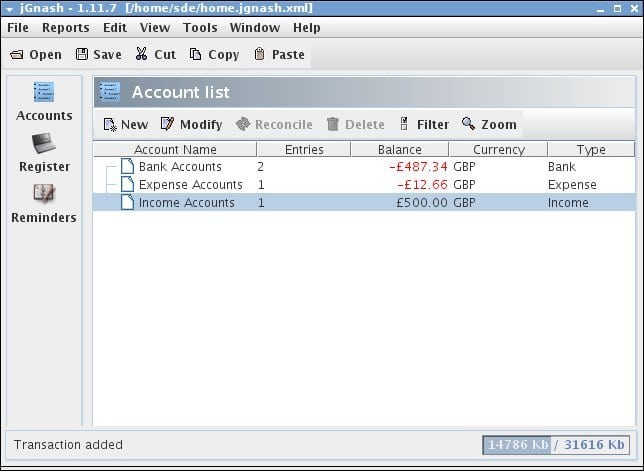Click the -£12.66 balance cell

422,185
